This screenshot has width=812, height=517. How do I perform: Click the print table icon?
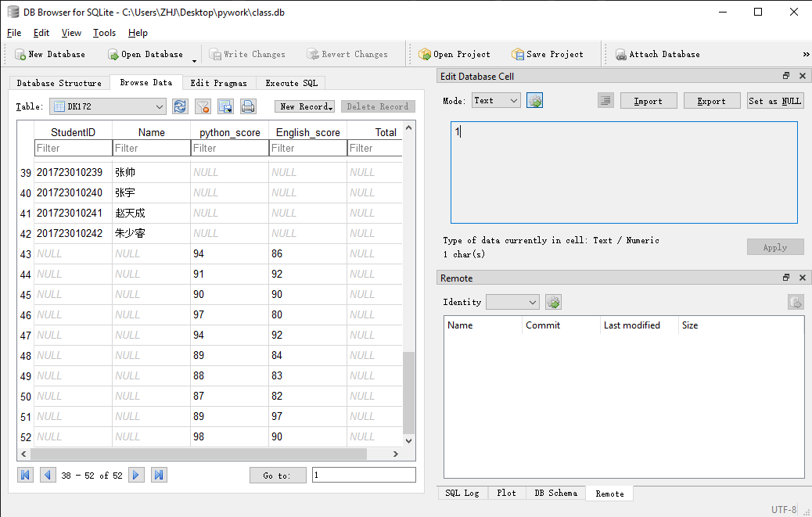pos(248,106)
